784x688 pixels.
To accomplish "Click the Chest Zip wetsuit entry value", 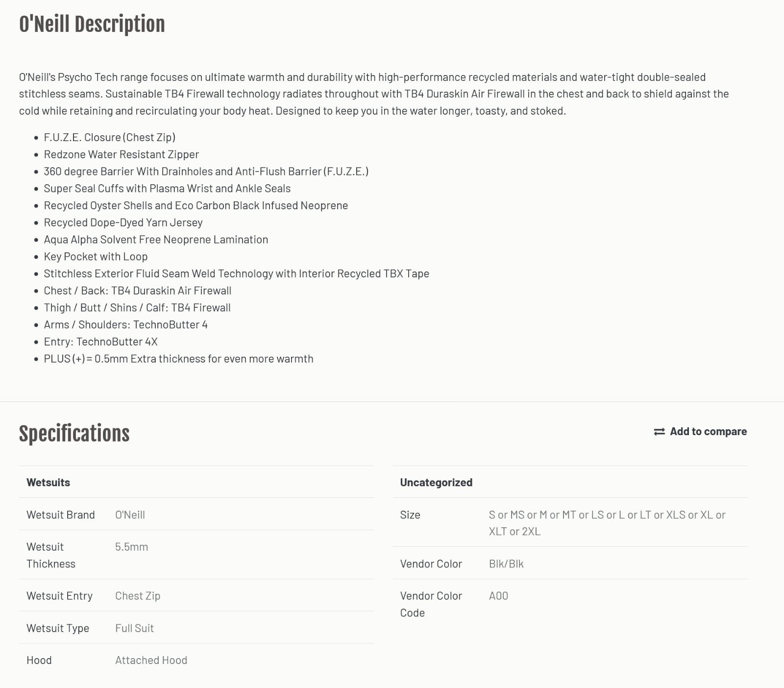I will pos(138,596).
